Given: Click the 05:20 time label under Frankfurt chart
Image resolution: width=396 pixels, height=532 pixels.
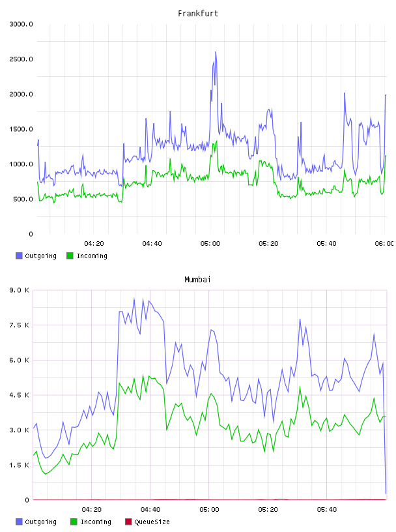Looking at the screenshot, I should coord(268,244).
